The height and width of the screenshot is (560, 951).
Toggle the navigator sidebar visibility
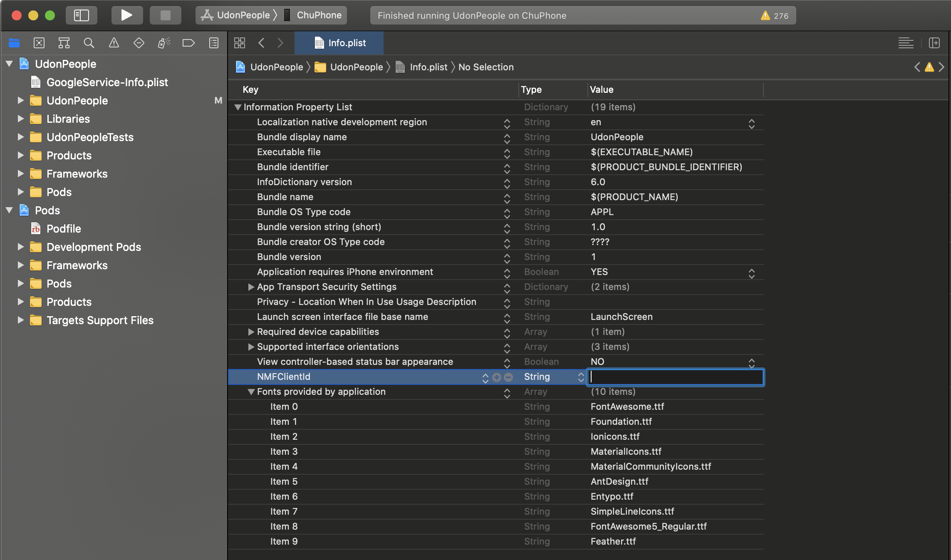tap(81, 15)
